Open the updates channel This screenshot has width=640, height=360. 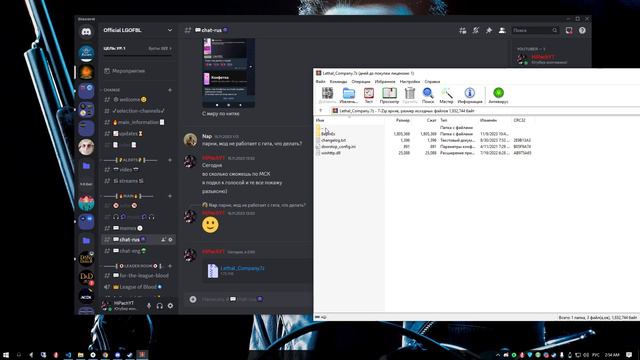(x=138, y=134)
